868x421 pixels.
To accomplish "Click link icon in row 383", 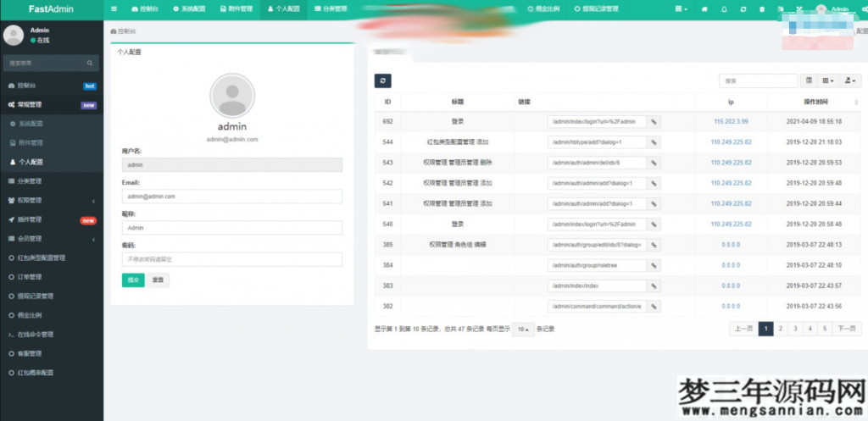I will pos(654,286).
